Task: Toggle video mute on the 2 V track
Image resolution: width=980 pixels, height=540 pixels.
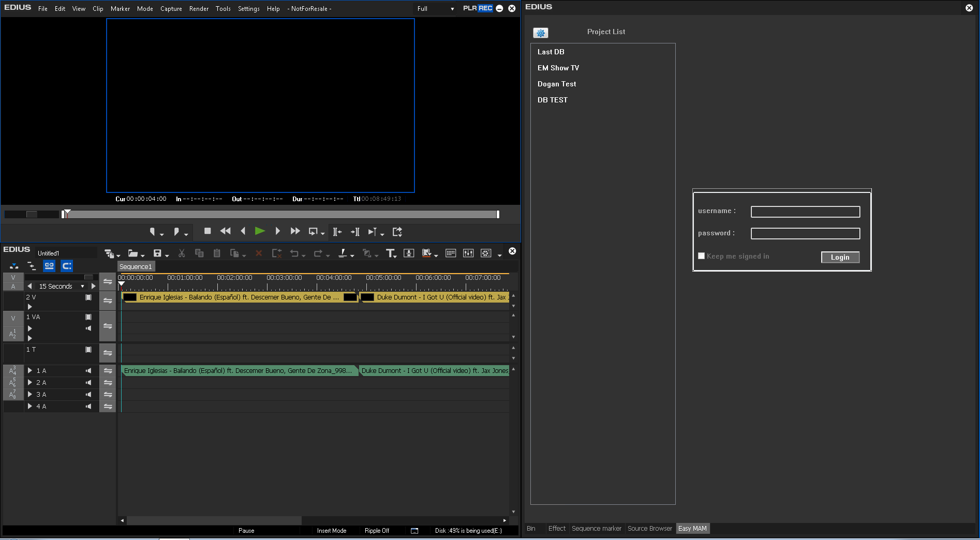Action: (x=88, y=297)
